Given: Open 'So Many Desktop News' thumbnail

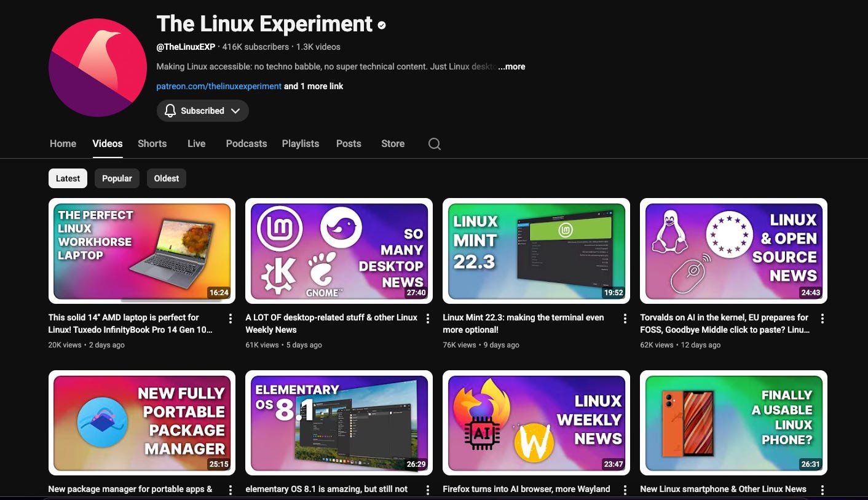Looking at the screenshot, I should 339,251.
